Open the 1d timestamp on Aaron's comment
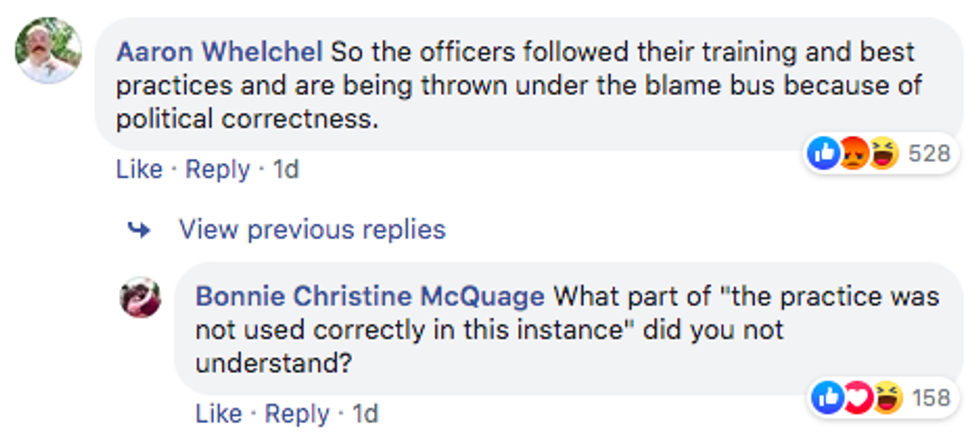Screen dimensions: 980x437 coord(286,170)
